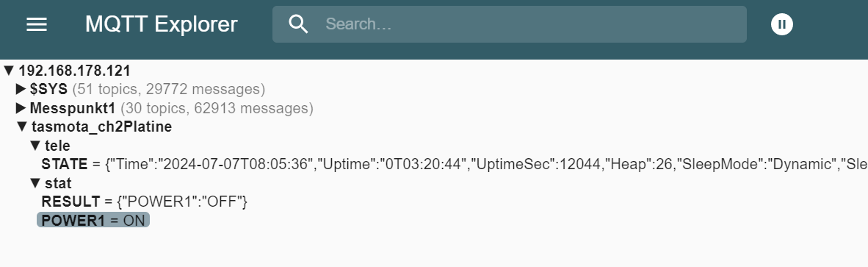Screen dimensions: 868x267
Task: Select the $SYS topic label
Action: click(48, 89)
